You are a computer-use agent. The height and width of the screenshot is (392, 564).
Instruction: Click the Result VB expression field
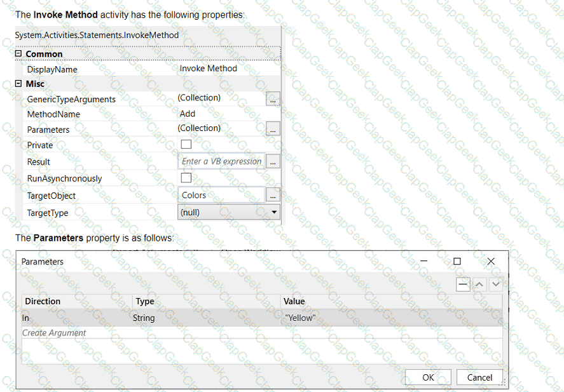(221, 161)
